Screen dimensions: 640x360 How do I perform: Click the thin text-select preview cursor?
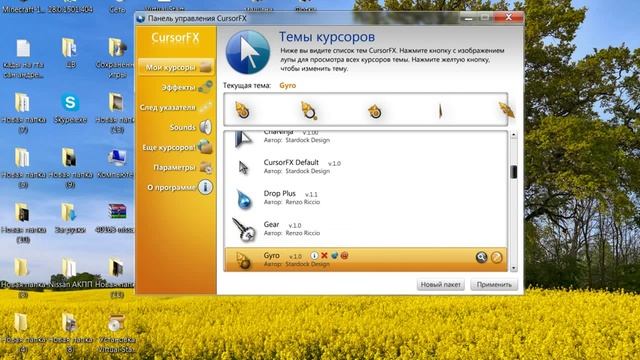click(440, 111)
